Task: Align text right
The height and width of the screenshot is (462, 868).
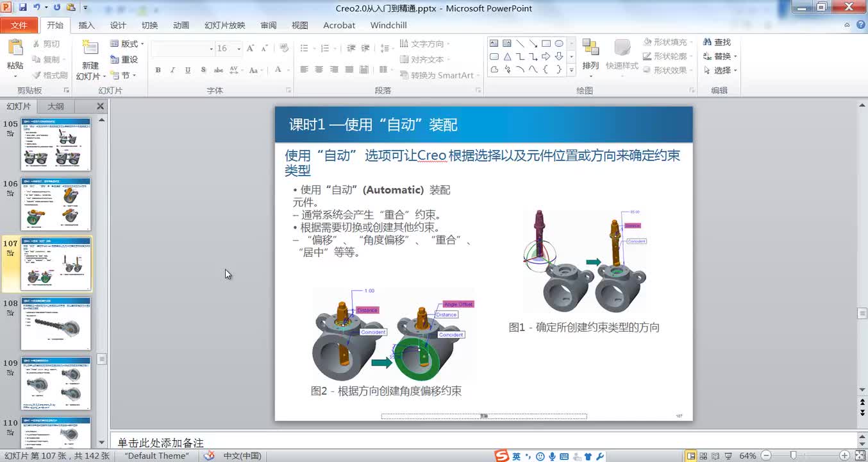Action: click(334, 69)
